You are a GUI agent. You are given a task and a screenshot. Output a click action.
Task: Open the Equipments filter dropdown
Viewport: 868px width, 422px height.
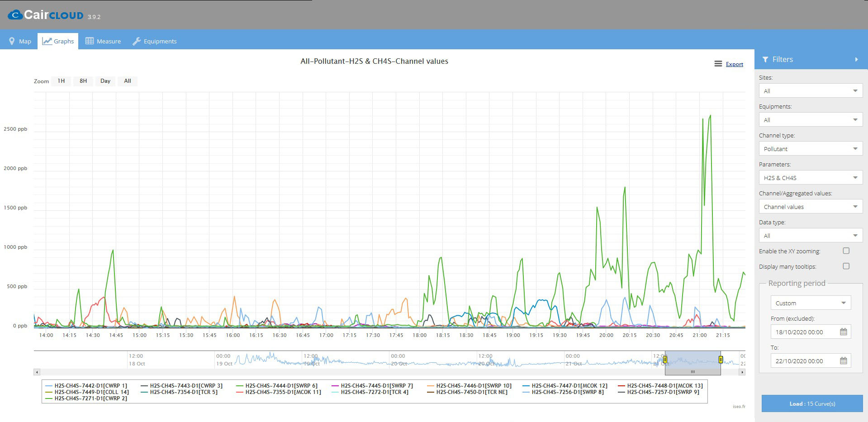click(811, 120)
